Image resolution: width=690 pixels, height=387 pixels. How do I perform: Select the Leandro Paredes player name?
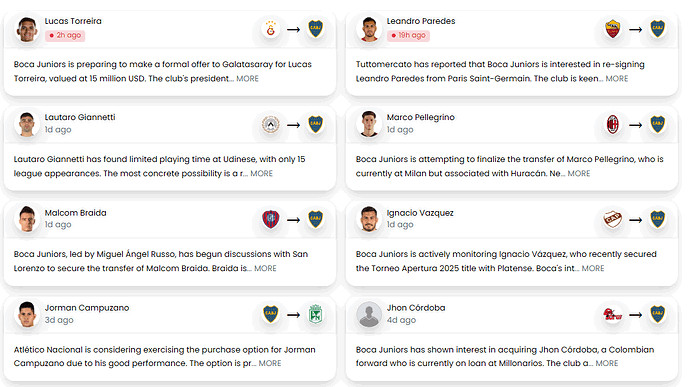[421, 21]
